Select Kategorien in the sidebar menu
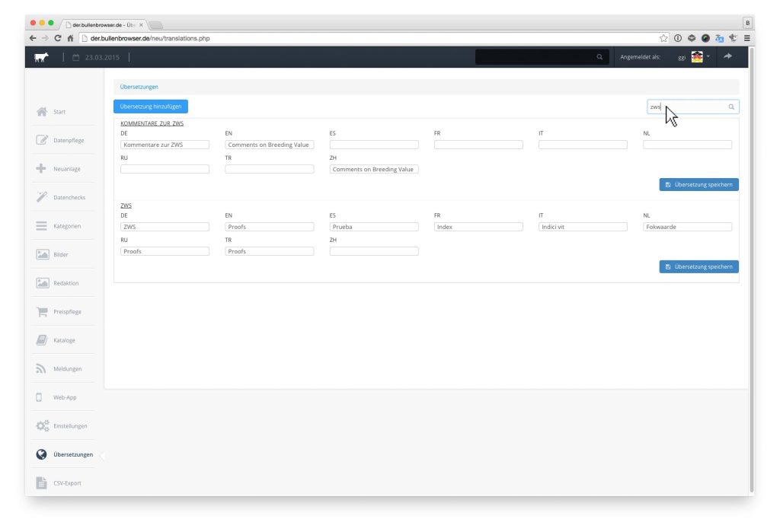The image size is (780, 532). 67,226
